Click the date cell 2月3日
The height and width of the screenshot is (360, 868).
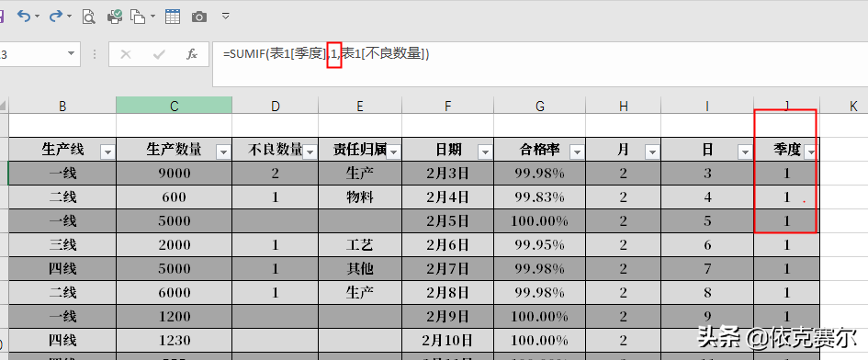(x=448, y=174)
